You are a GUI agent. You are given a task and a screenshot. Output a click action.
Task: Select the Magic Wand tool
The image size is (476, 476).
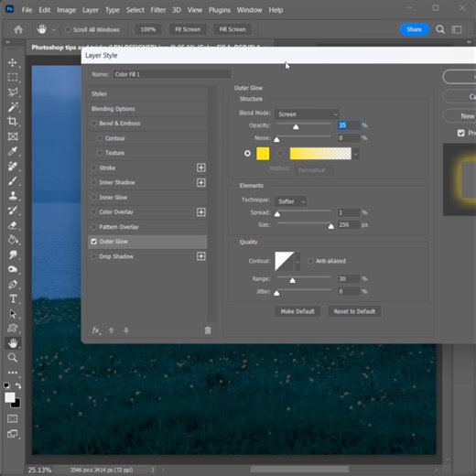(13, 107)
